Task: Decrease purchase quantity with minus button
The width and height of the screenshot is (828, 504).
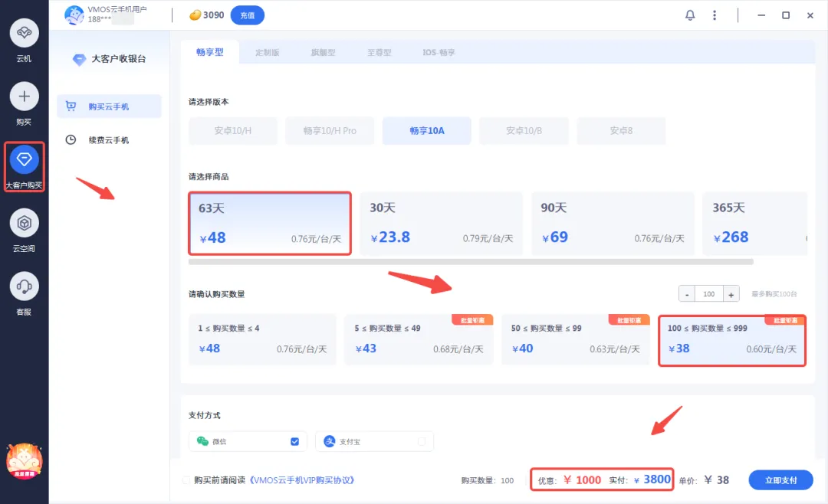Action: 687,294
